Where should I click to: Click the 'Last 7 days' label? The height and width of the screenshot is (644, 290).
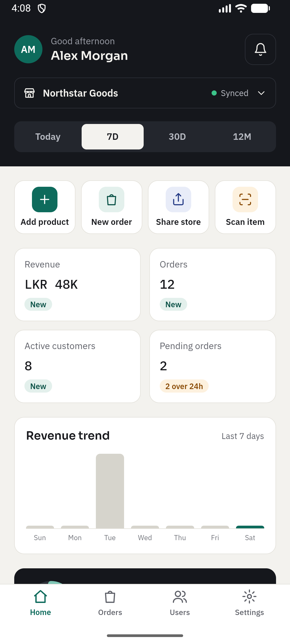point(243,436)
